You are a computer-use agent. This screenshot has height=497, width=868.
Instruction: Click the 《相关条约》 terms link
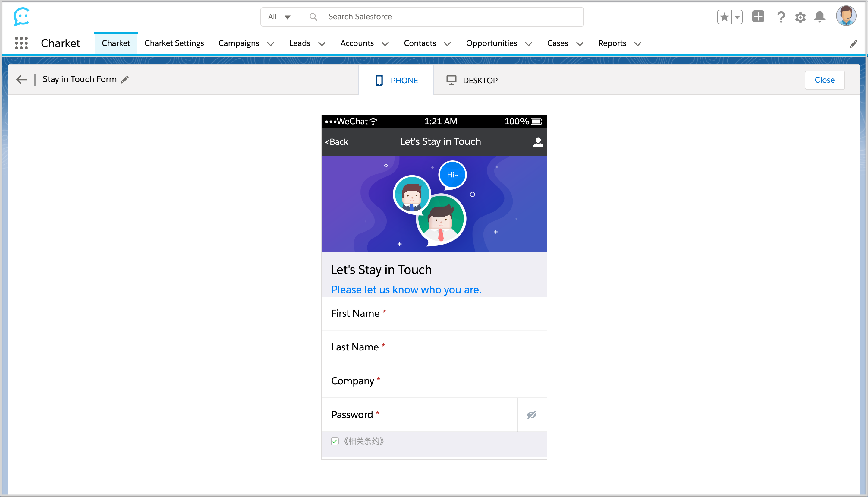(x=363, y=441)
